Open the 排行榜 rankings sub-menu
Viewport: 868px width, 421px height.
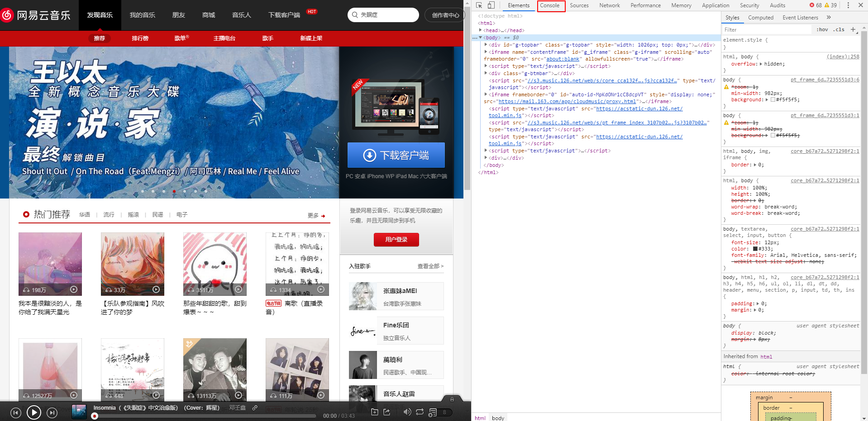(x=140, y=38)
